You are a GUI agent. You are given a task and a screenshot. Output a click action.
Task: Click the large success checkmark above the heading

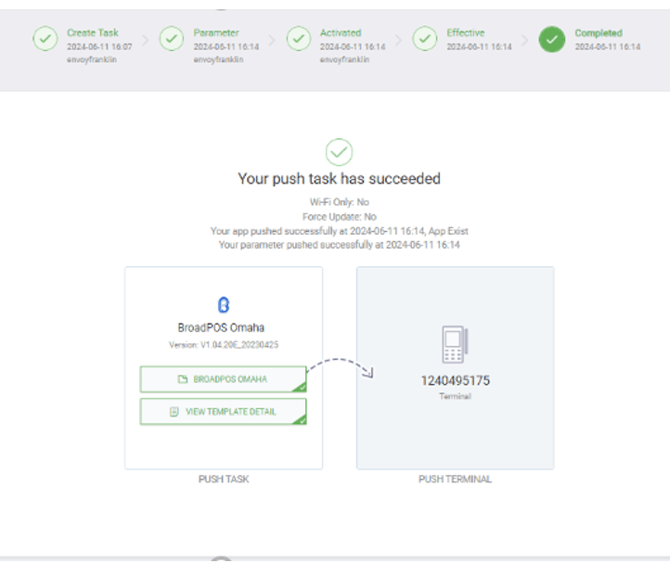click(x=339, y=152)
